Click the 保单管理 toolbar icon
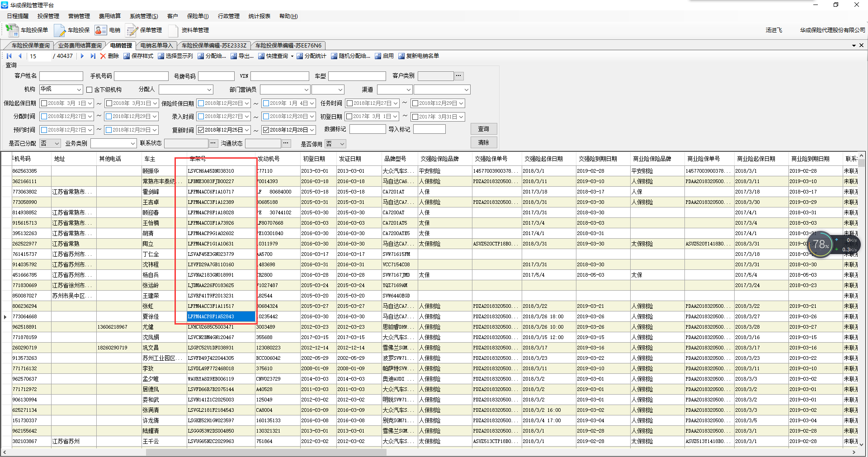The height and width of the screenshot is (457, 868). point(132,30)
